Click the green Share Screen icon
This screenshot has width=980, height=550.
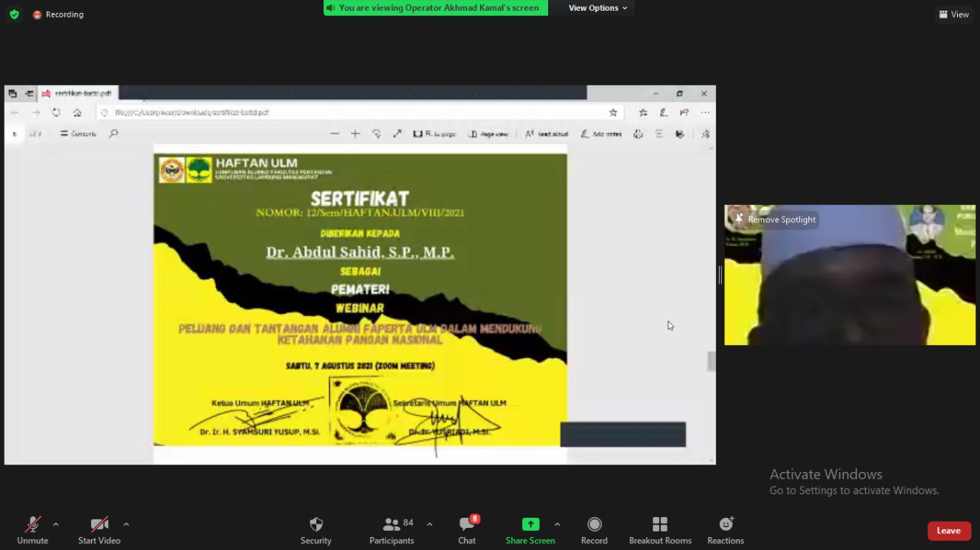[x=531, y=524]
